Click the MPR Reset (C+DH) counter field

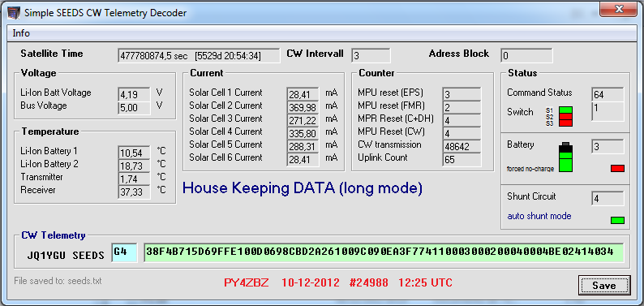coord(462,121)
